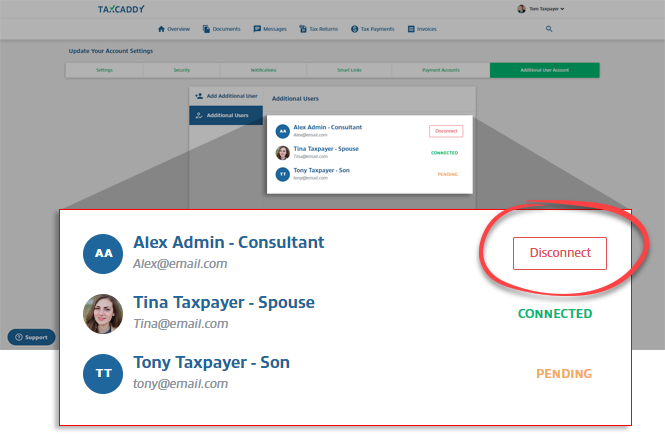665x440 pixels.
Task: Expand the Tom Taxpayer account dropdown
Action: (x=547, y=8)
